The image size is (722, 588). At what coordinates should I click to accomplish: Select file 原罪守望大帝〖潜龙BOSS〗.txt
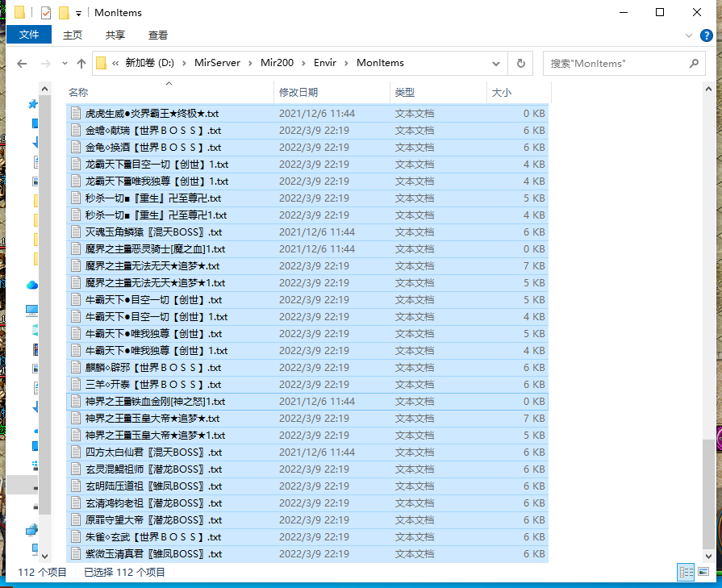click(x=307, y=520)
